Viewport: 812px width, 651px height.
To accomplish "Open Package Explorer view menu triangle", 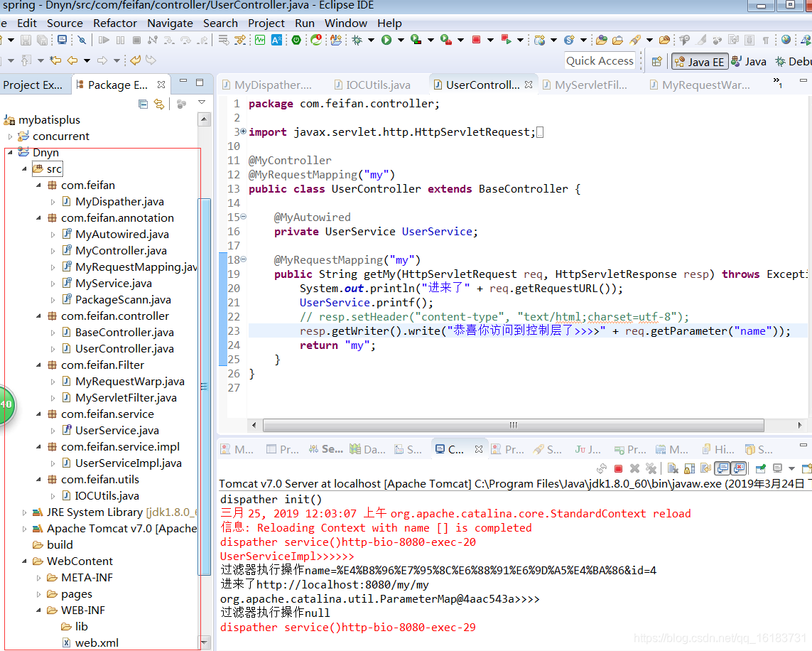I will tap(202, 102).
